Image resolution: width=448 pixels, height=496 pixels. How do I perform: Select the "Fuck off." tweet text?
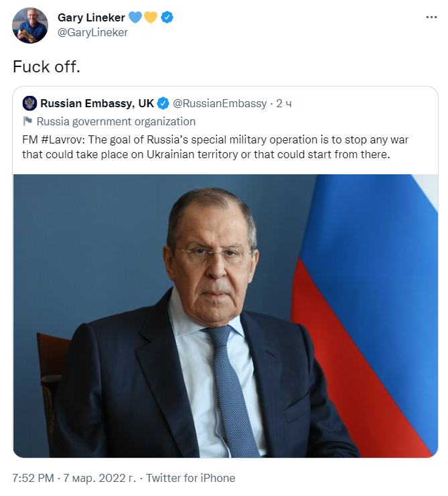tap(44, 67)
